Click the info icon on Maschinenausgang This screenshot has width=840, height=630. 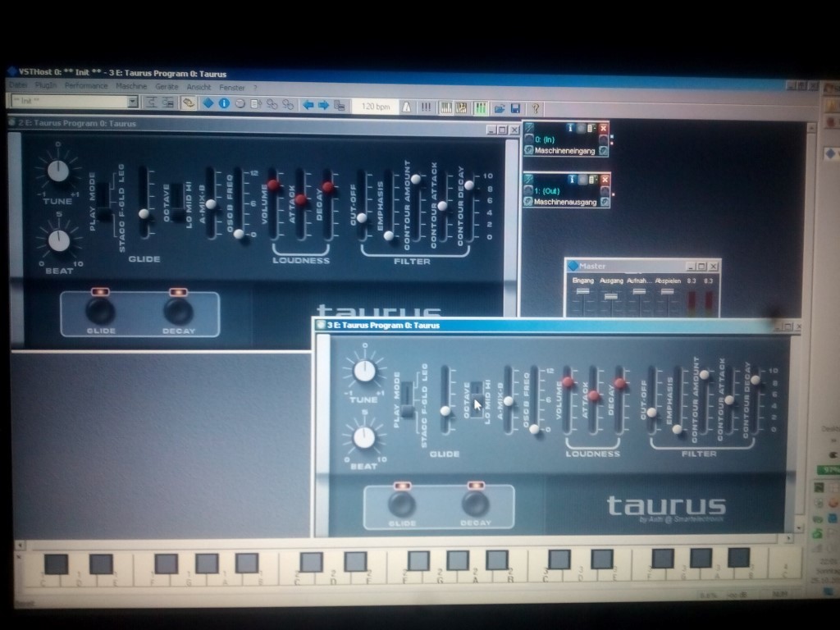(x=572, y=179)
